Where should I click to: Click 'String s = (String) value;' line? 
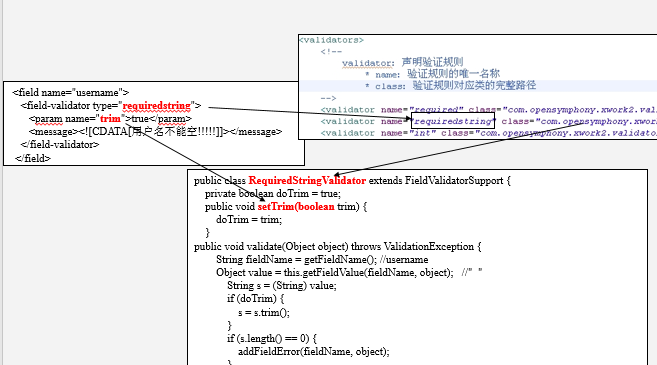click(x=282, y=286)
